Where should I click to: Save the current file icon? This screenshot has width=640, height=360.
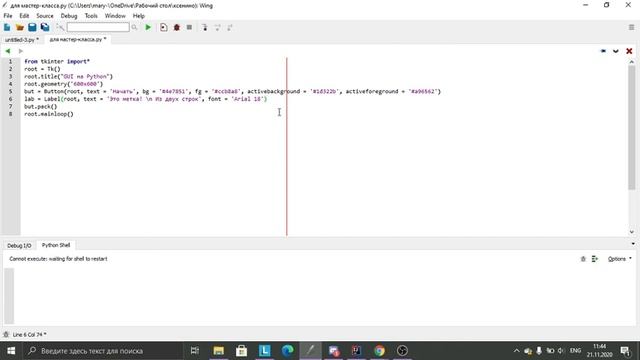click(32, 27)
